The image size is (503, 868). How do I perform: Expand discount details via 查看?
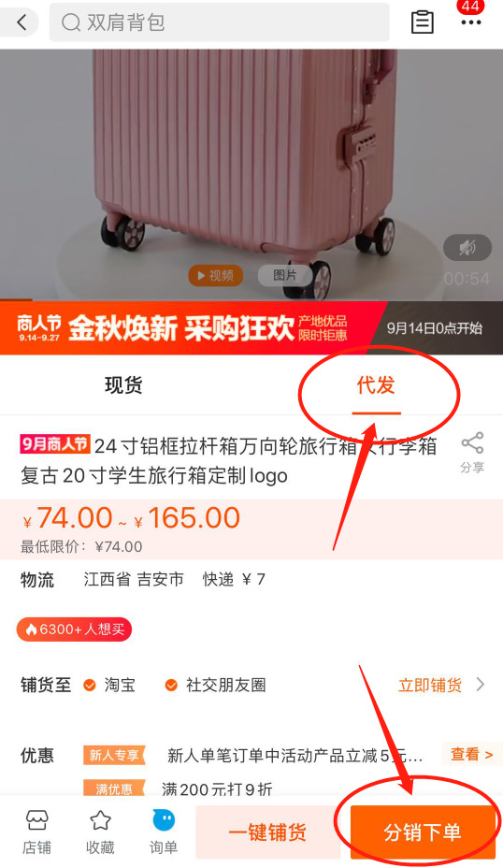pos(471,755)
